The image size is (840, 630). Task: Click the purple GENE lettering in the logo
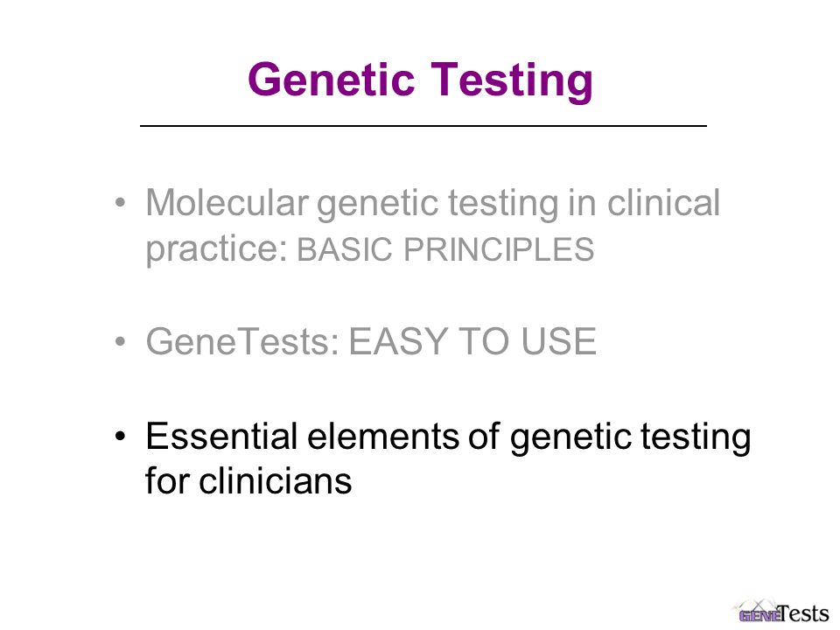[759, 615]
